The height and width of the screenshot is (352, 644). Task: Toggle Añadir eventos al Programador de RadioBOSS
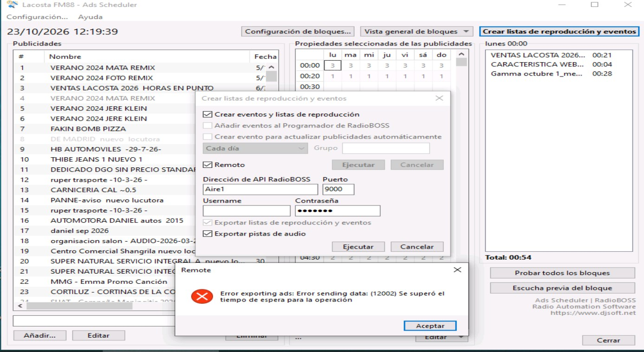click(x=207, y=126)
